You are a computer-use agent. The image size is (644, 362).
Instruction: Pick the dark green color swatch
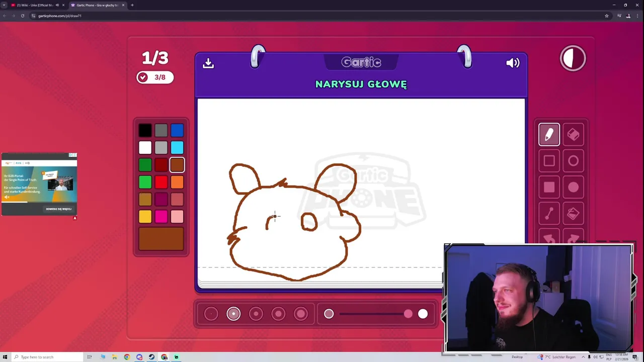145,165
